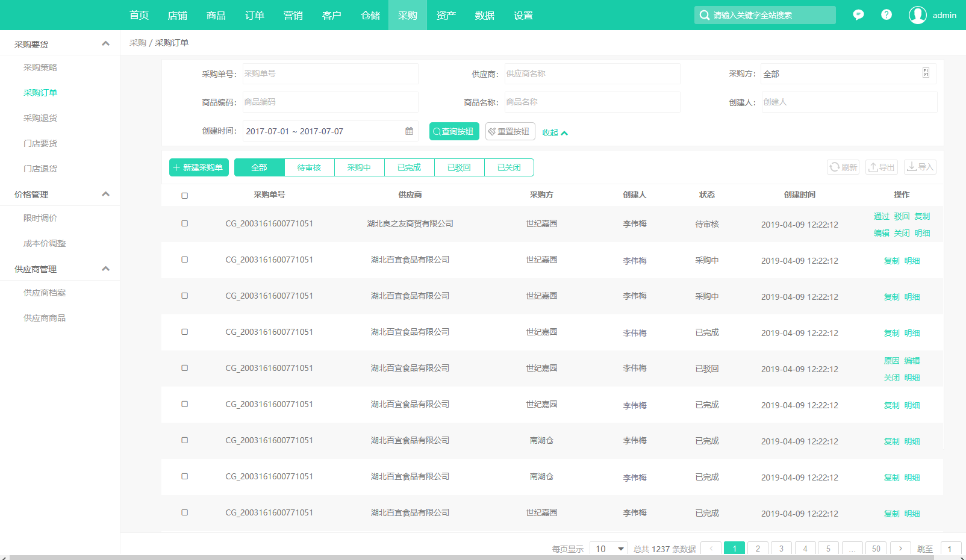The height and width of the screenshot is (560, 966).
Task: Go to pagination page 2
Action: coord(758,549)
